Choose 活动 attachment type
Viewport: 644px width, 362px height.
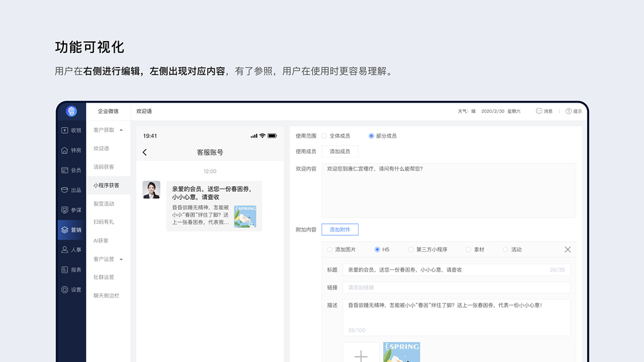[506, 250]
